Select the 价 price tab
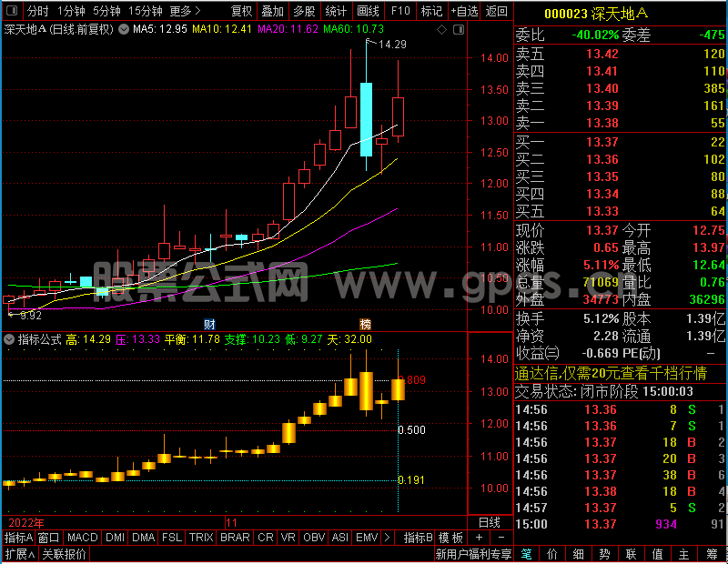The width and height of the screenshot is (728, 564). click(x=552, y=554)
